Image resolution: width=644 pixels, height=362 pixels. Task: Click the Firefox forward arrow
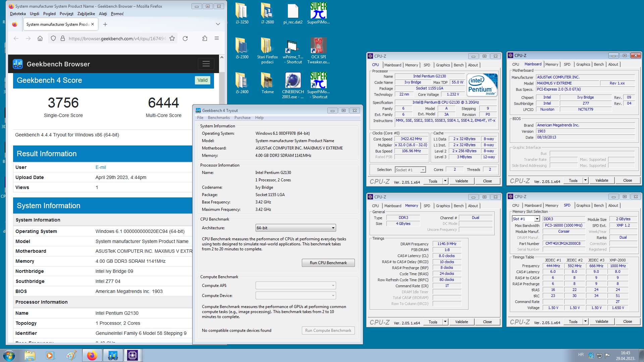tap(28, 39)
